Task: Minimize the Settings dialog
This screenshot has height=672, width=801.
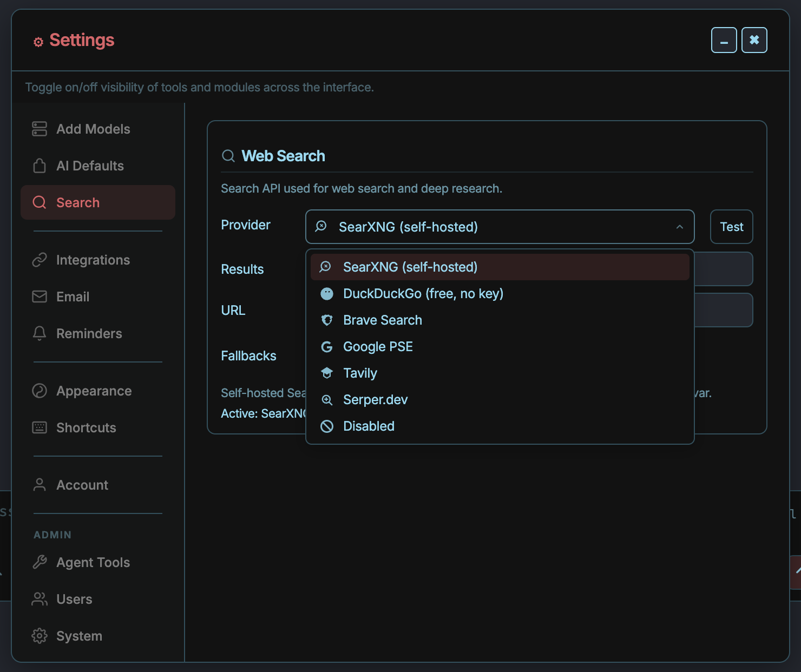Action: point(724,40)
